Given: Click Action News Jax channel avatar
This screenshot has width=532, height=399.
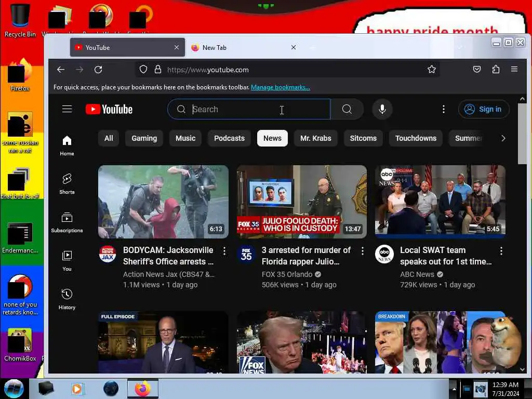Looking at the screenshot, I should click(x=108, y=254).
